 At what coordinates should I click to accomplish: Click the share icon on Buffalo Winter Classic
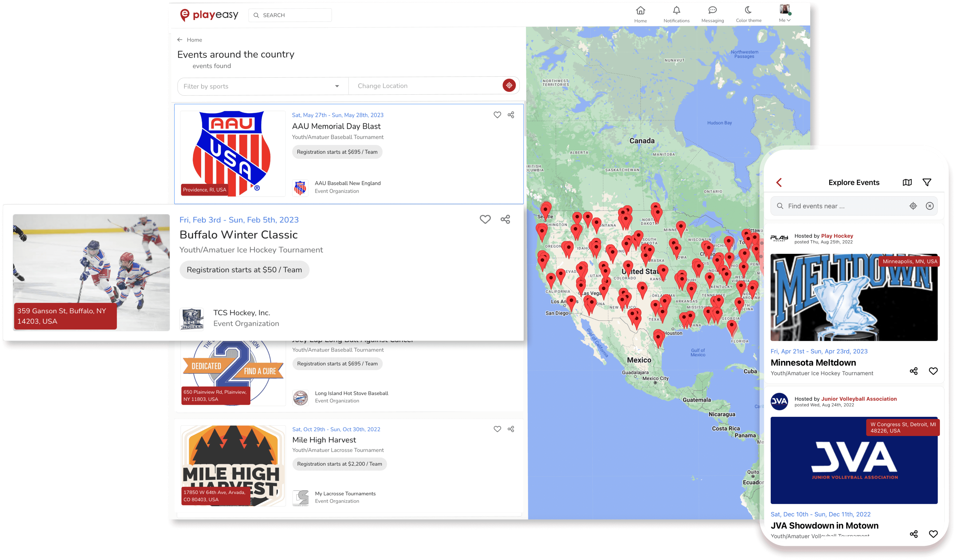(506, 219)
